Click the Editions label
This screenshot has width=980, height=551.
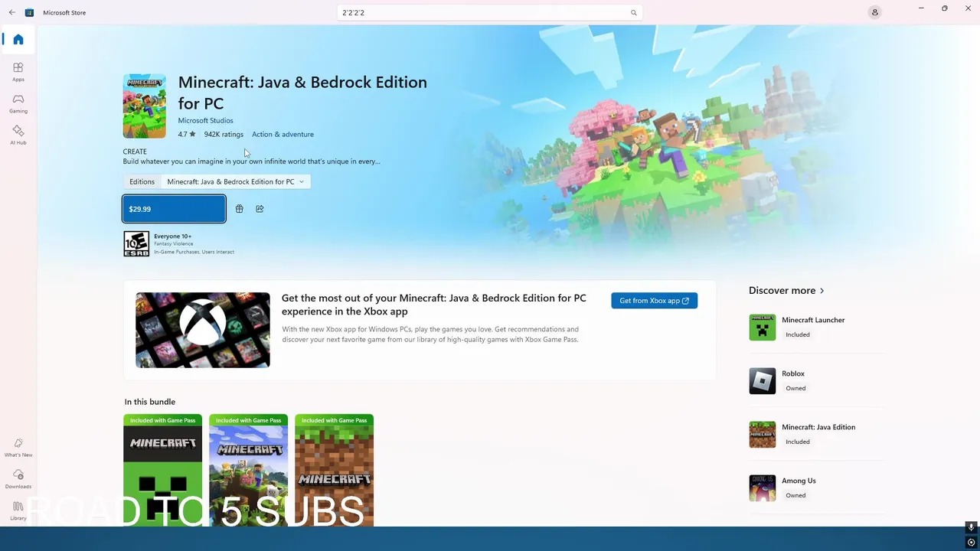pos(142,181)
